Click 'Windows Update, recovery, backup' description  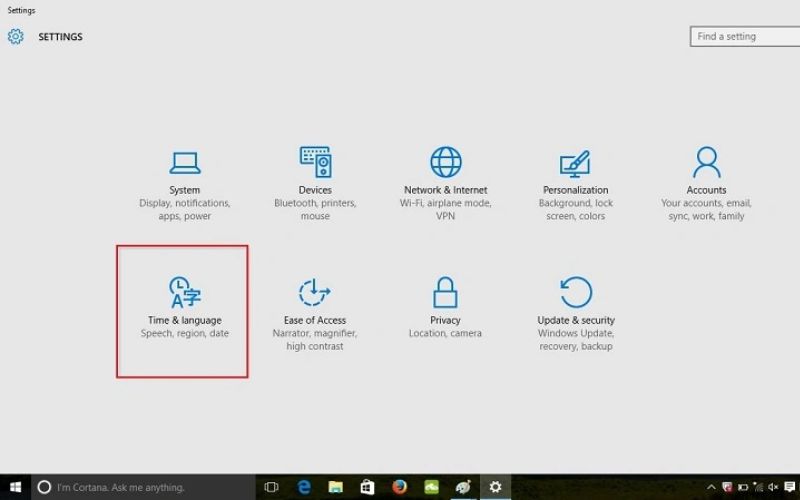(x=576, y=340)
